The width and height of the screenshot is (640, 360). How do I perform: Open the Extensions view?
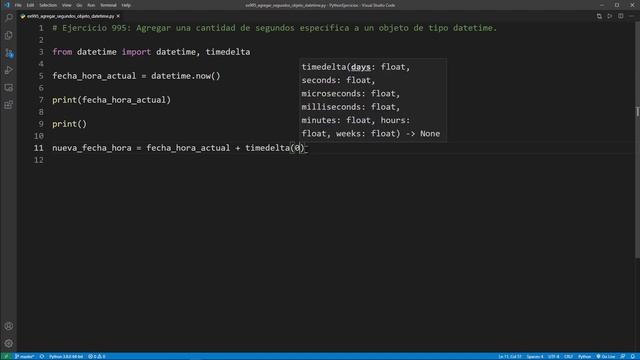[9, 105]
